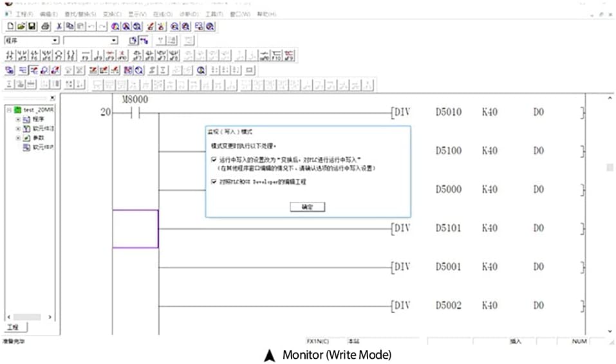Open the 工程(F) project menu
Image resolution: width=616 pixels, height=364 pixels.
(x=24, y=14)
